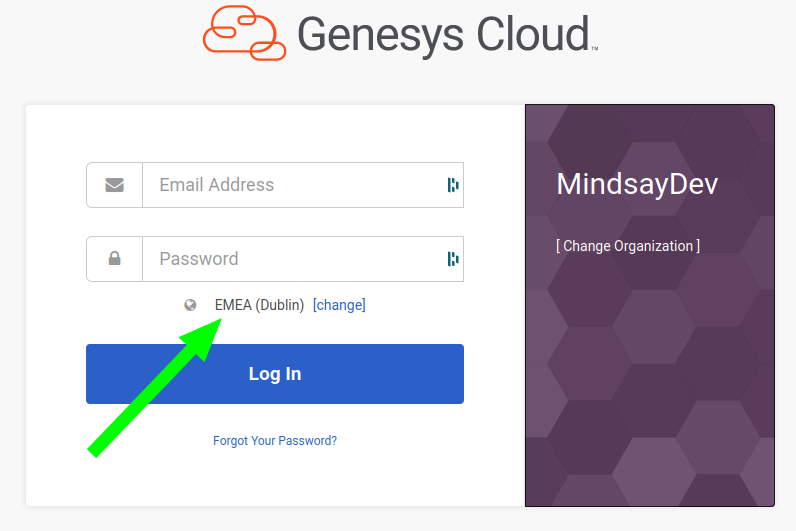
Task: Focus the Password input field
Action: (303, 259)
